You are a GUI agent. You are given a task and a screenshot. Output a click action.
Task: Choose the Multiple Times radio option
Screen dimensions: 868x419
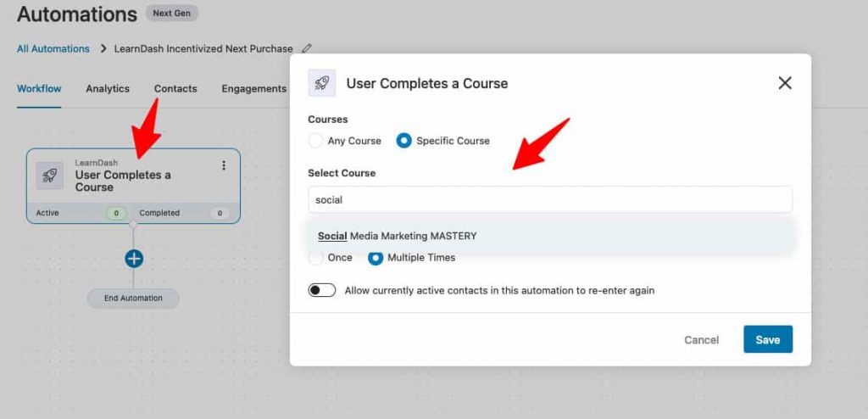coord(376,258)
